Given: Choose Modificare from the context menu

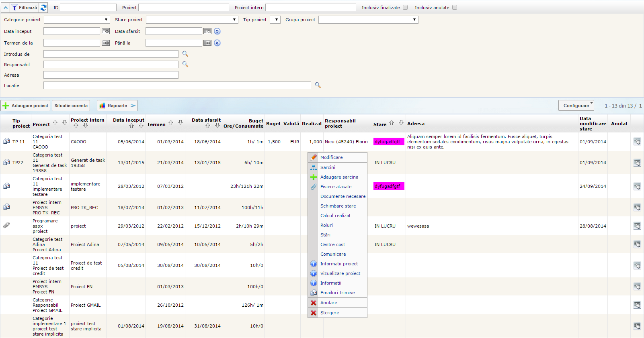Looking at the screenshot, I should pyautogui.click(x=331, y=157).
